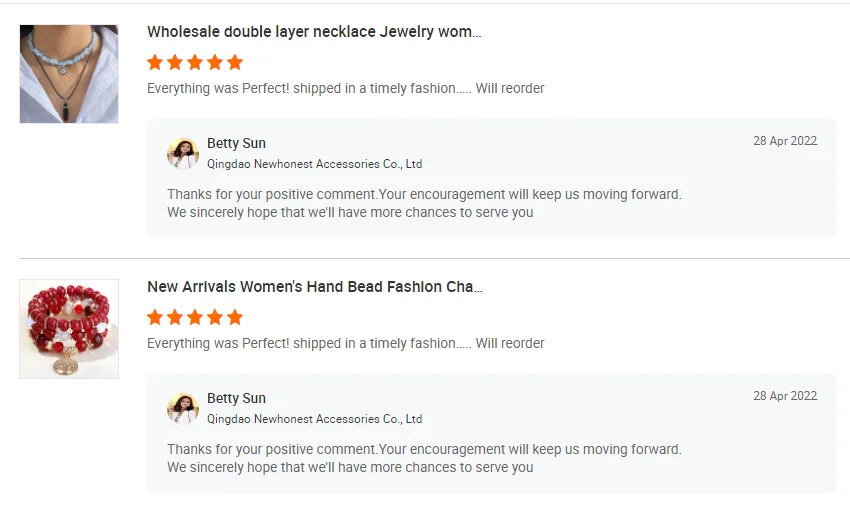
Task: Click the third star of the bracelet review rating
Action: [195, 317]
